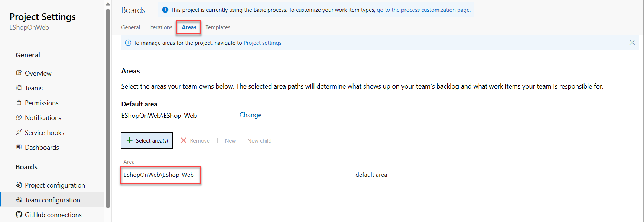Viewport: 644px width, 222px height.
Task: Switch to the Templates tab
Action: (218, 27)
